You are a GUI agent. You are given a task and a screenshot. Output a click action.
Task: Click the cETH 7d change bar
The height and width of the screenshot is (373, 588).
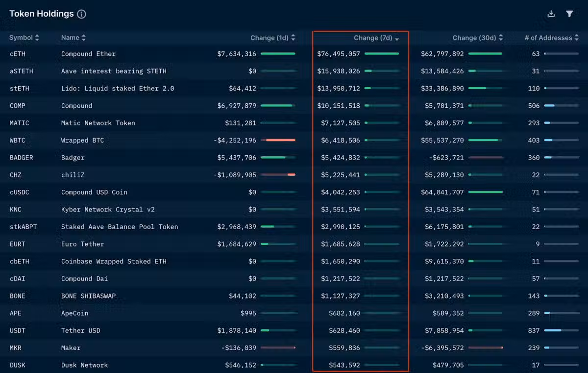[382, 54]
